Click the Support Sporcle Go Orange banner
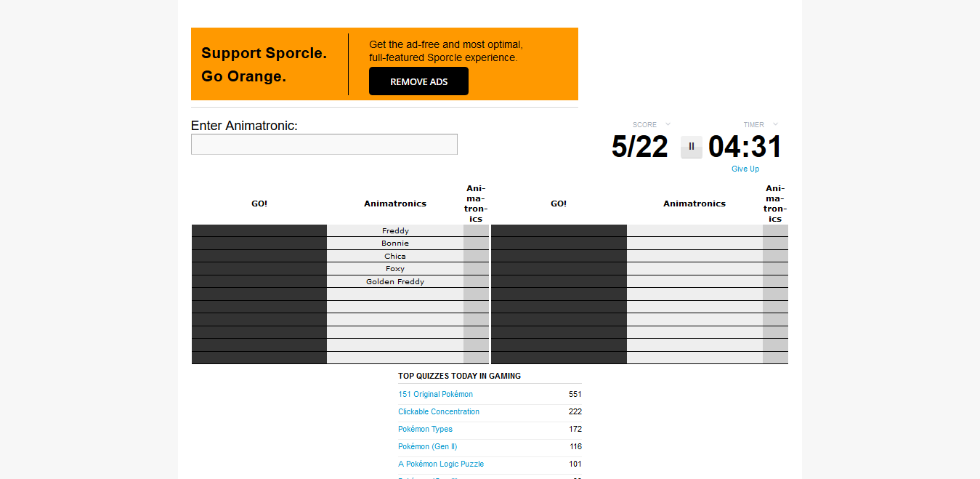The width and height of the screenshot is (980, 479). click(264, 64)
